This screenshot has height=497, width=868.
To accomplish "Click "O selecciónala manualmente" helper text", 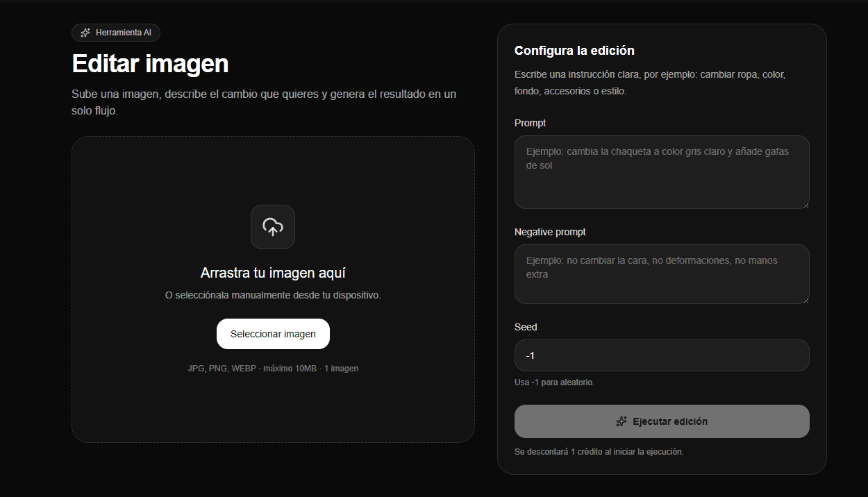I will (273, 295).
